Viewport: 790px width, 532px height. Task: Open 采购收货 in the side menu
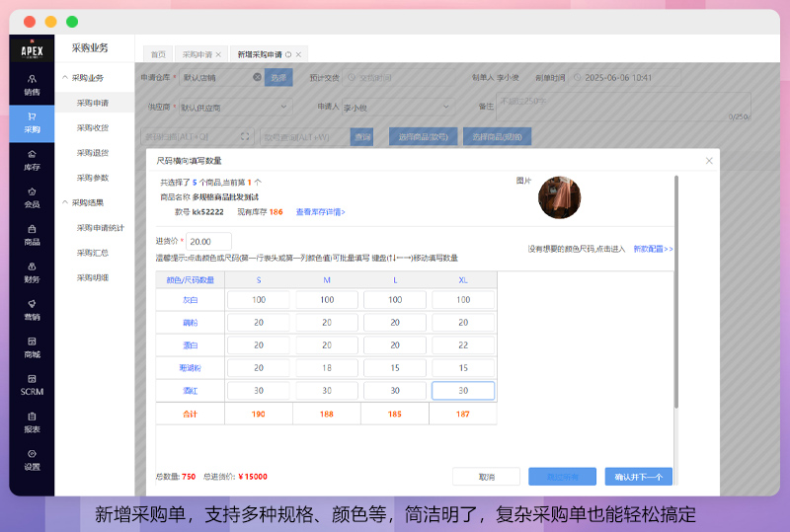pyautogui.click(x=93, y=128)
